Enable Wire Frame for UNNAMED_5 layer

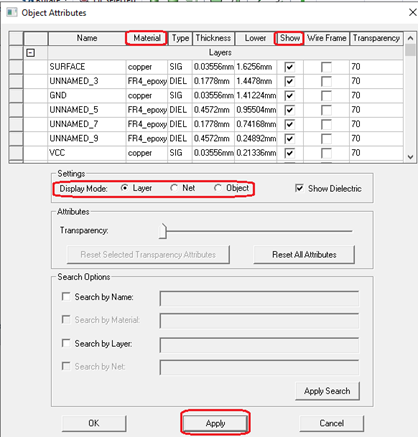(326, 110)
